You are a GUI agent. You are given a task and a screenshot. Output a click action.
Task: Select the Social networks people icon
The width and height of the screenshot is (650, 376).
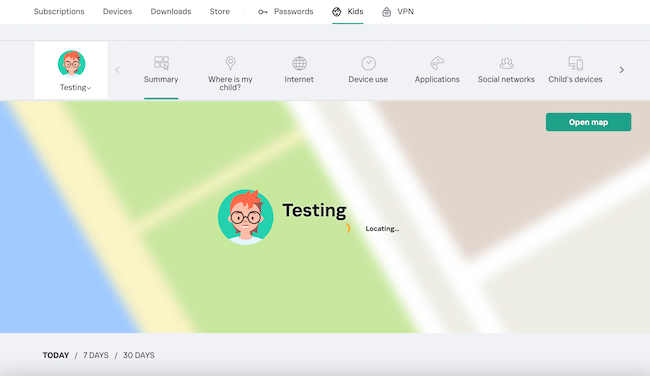pos(506,63)
